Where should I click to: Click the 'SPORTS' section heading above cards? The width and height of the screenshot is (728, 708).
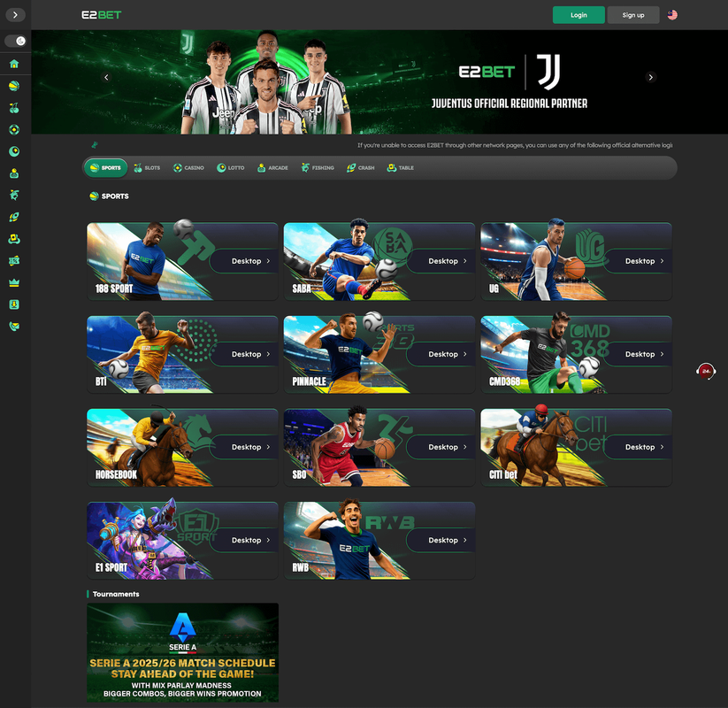115,196
